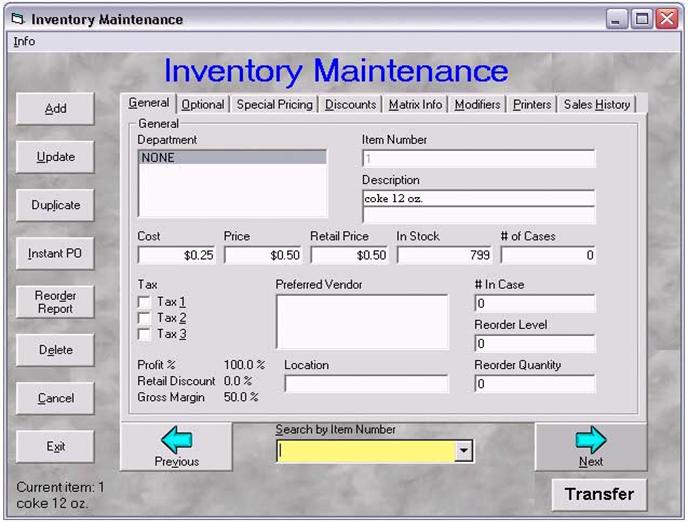The height and width of the screenshot is (523, 688).
Task: Open the Reorder Report
Action: (x=55, y=302)
